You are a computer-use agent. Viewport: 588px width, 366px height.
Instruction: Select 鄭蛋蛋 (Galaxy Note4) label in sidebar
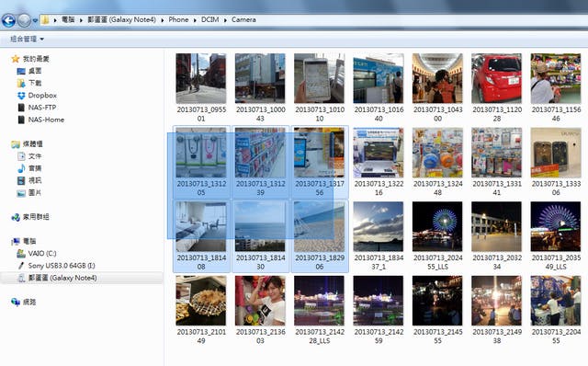click(62, 278)
